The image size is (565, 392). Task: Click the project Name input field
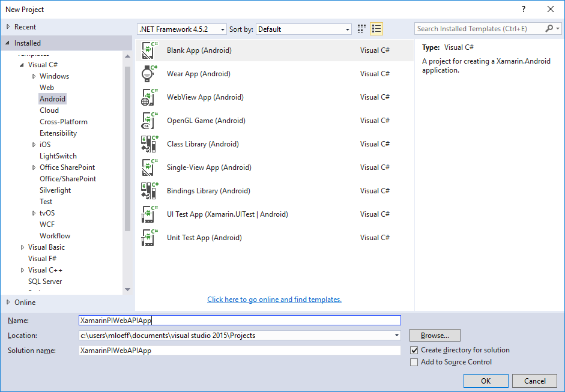[240, 321]
